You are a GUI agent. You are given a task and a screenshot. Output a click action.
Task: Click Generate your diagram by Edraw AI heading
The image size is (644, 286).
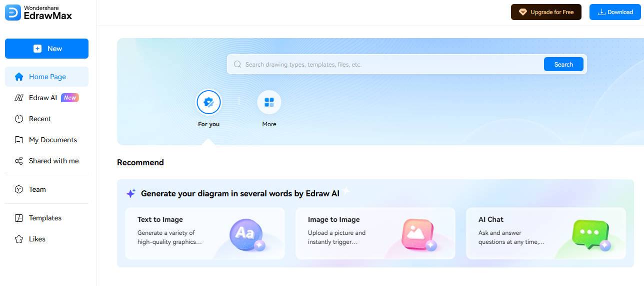240,193
